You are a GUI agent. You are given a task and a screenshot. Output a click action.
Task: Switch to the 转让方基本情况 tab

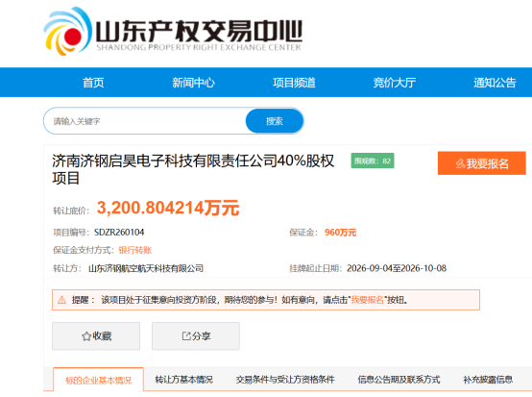coord(183,380)
